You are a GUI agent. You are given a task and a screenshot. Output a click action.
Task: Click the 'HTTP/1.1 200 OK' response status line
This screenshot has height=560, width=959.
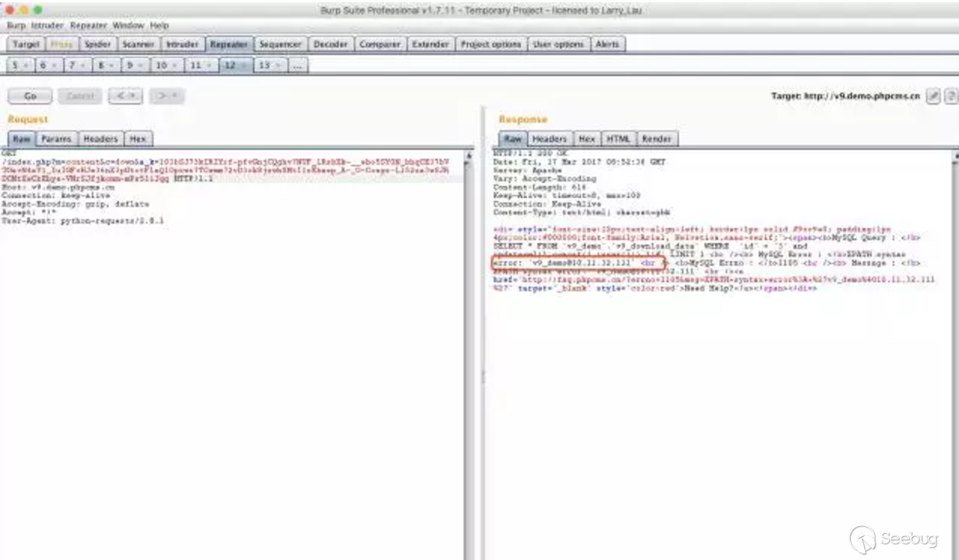tap(529, 154)
